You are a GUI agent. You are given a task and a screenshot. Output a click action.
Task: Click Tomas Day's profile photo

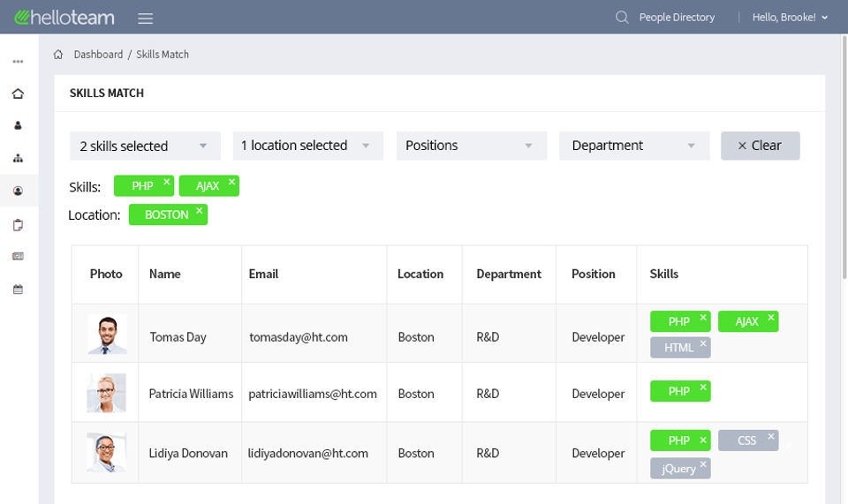pyautogui.click(x=107, y=335)
